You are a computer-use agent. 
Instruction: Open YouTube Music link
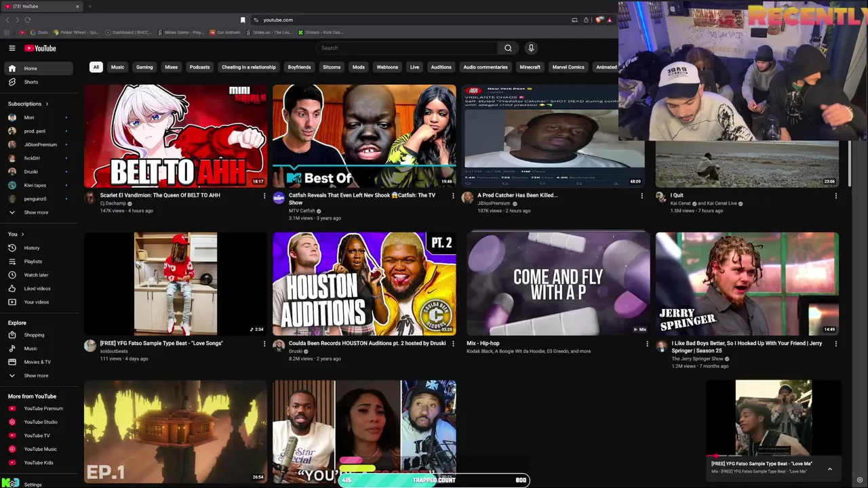coord(38,449)
